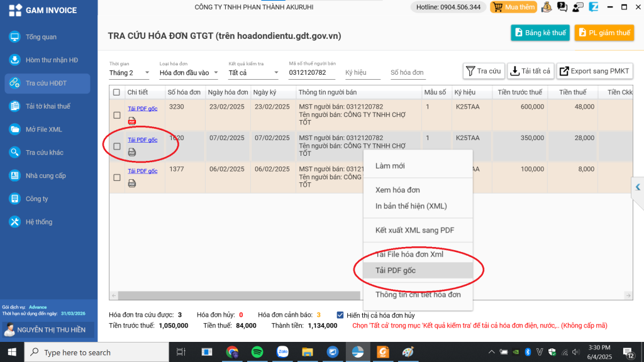Image resolution: width=644 pixels, height=362 pixels.
Task: Open Google Chrome from taskbar
Action: [232, 352]
